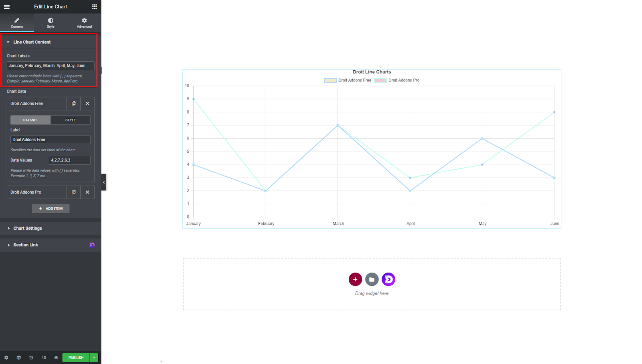Click the Droit icon beside Section Link
Image resolution: width=642 pixels, height=364 pixels.
click(x=92, y=245)
